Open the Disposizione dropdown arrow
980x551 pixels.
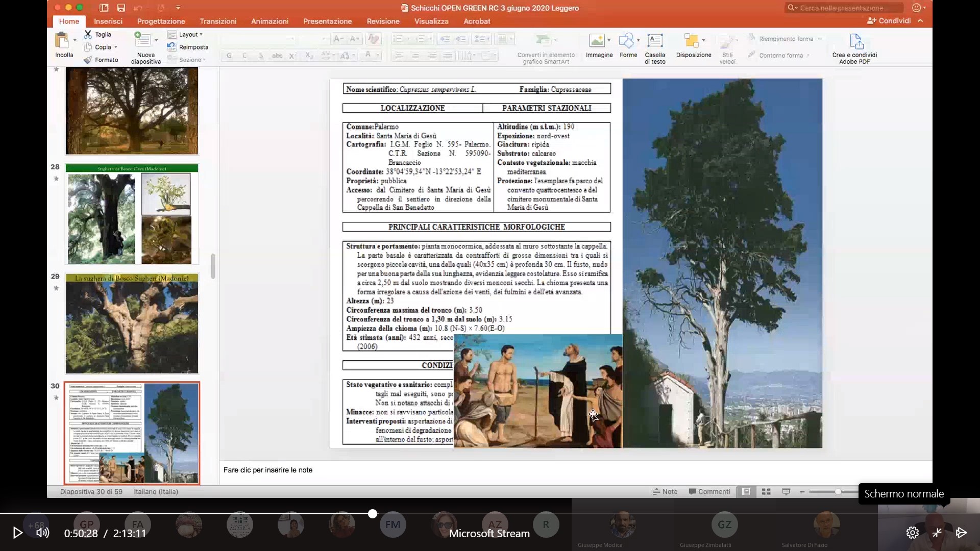coord(704,40)
